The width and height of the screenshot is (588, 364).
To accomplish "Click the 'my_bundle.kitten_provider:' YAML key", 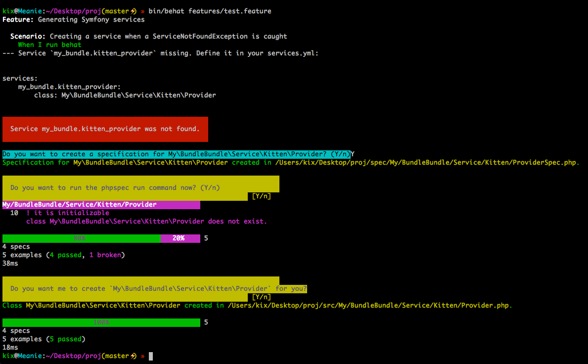I will click(x=69, y=87).
